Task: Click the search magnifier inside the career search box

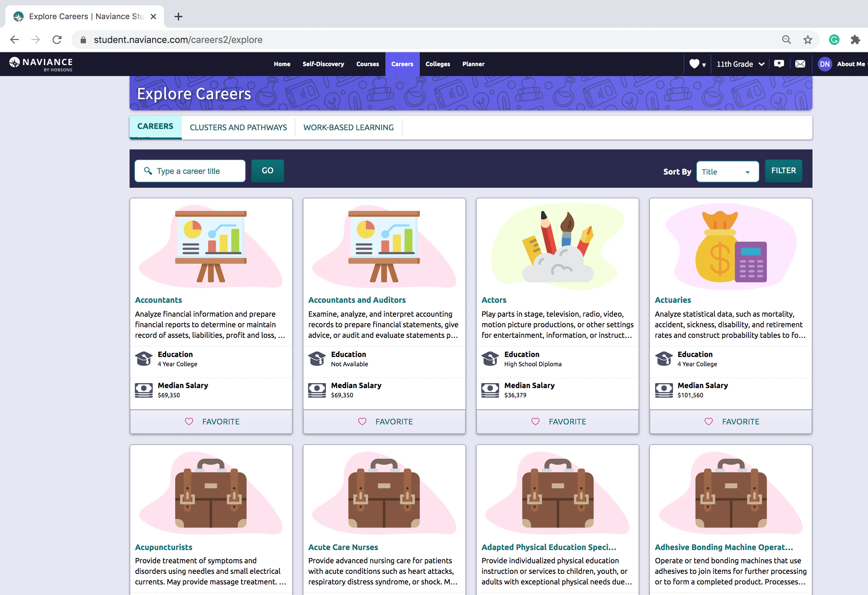Action: tap(148, 171)
